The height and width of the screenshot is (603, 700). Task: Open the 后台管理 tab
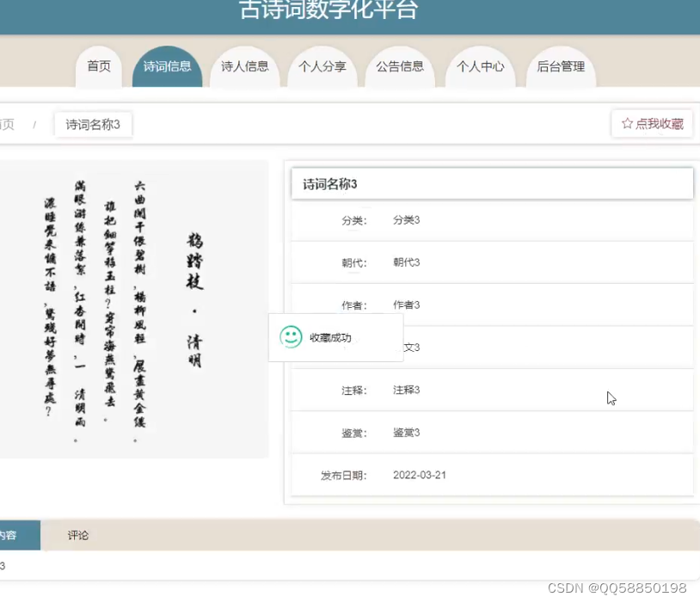[561, 66]
